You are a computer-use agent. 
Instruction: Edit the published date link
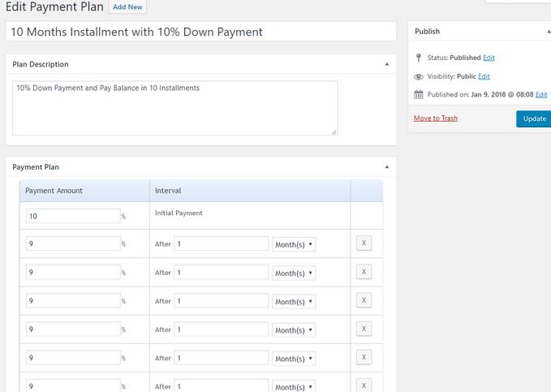541,95
